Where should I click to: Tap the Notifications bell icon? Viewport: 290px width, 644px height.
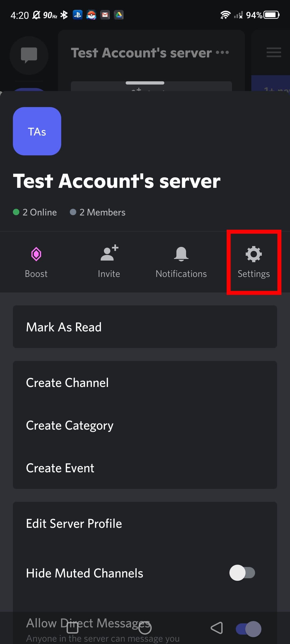tap(181, 254)
